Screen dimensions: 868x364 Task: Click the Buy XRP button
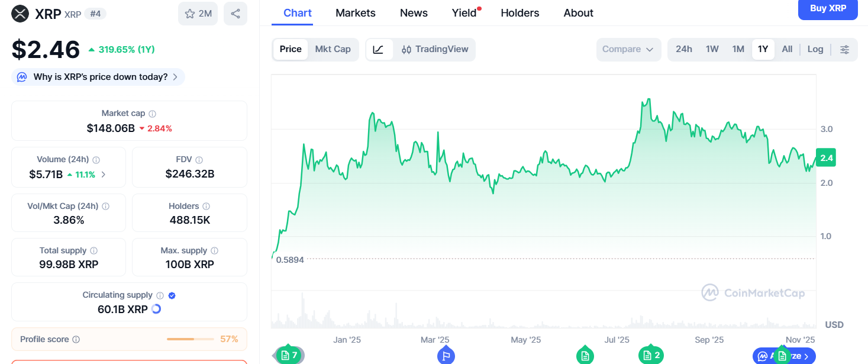[827, 9]
